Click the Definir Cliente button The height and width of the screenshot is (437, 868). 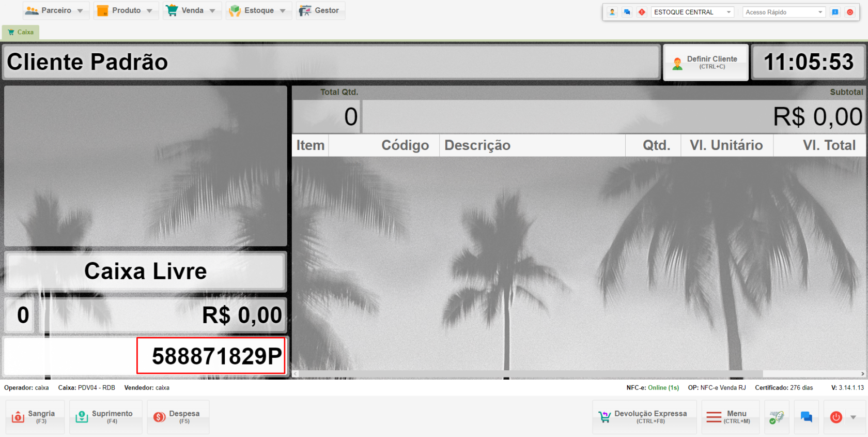pos(705,63)
